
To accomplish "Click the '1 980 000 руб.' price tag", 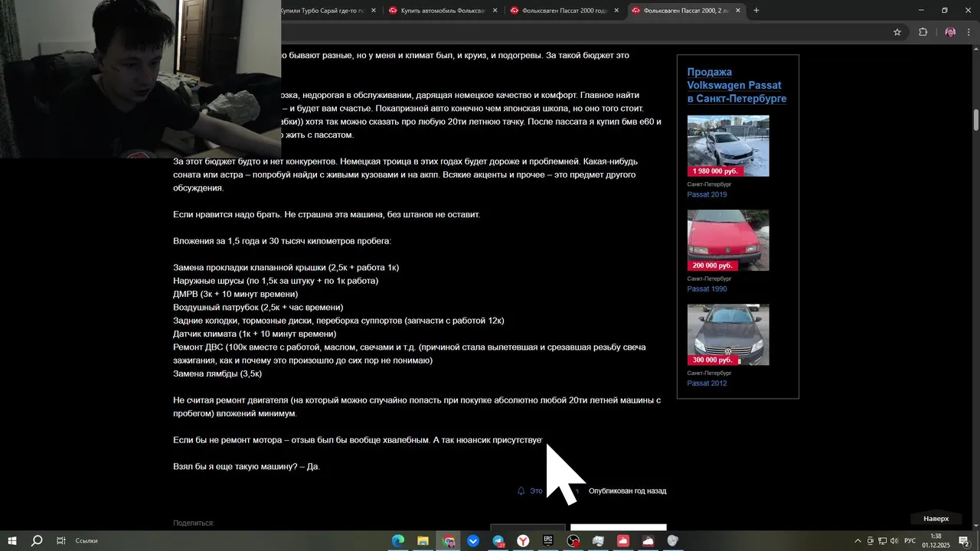I will tap(715, 171).
